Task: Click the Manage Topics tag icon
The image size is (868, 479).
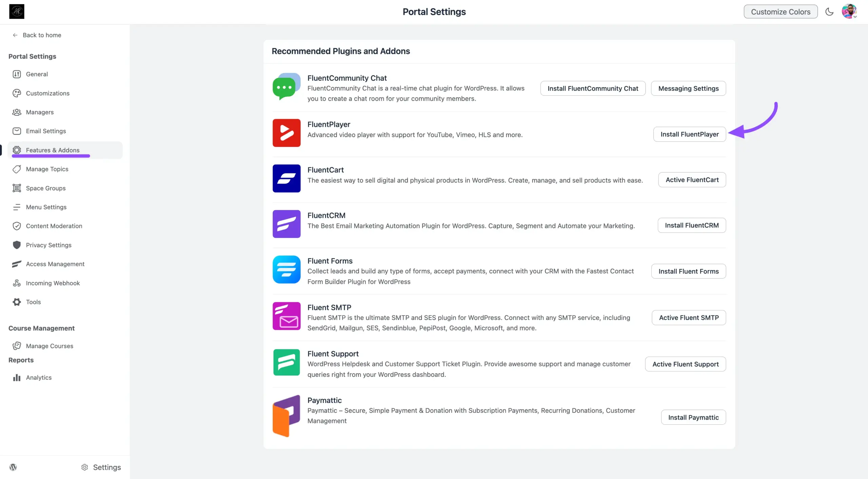Action: click(x=17, y=169)
